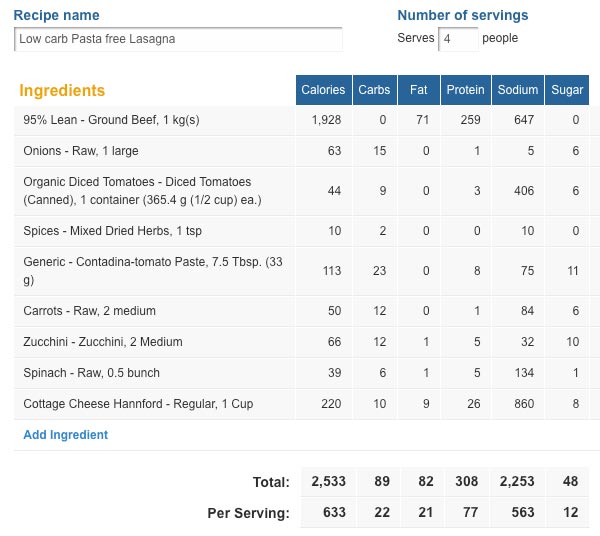Click the Onions - Raw ingredient name
The image size is (600, 536).
[x=81, y=151]
